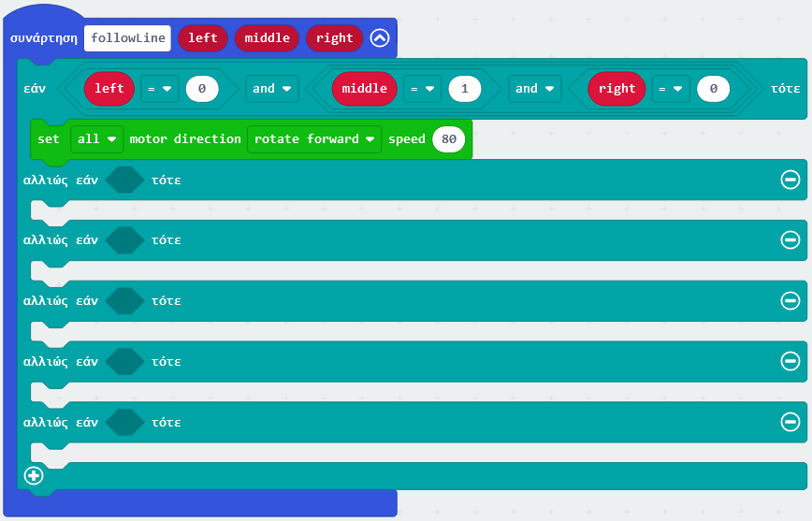Open the left comparison operator dropdown

coord(159,89)
